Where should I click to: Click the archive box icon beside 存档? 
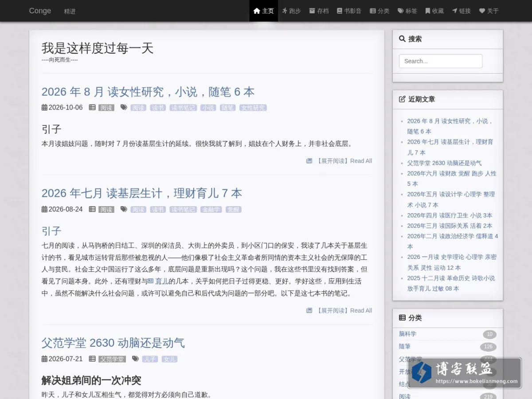pos(312,11)
